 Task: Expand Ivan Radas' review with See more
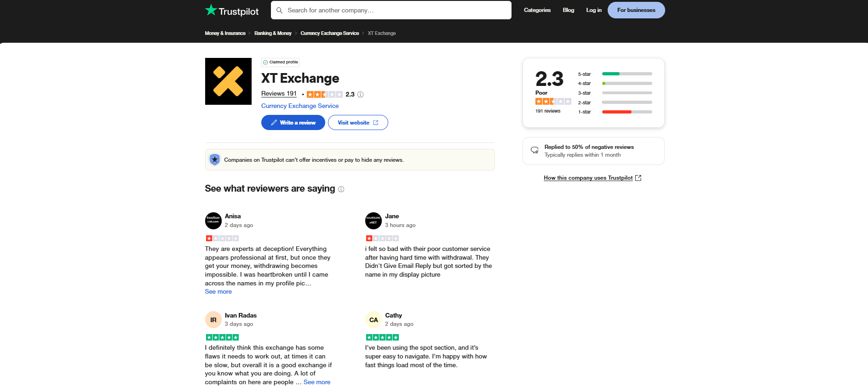coord(317,382)
